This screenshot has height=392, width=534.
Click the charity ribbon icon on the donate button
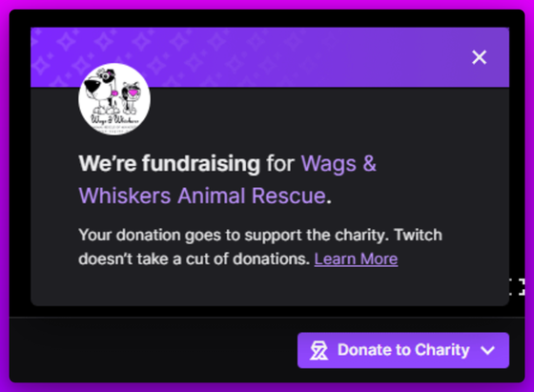[319, 350]
